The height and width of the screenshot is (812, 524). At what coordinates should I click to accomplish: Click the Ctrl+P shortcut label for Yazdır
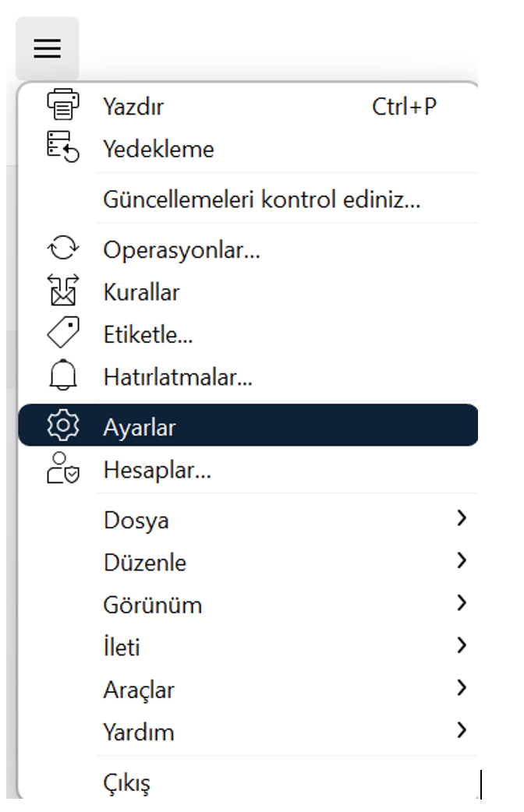404,107
